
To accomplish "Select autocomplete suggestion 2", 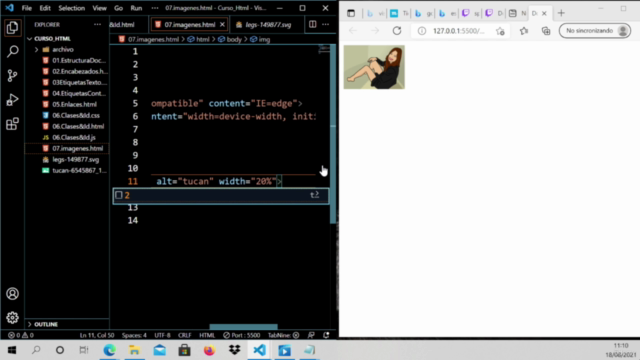I will click(221, 196).
